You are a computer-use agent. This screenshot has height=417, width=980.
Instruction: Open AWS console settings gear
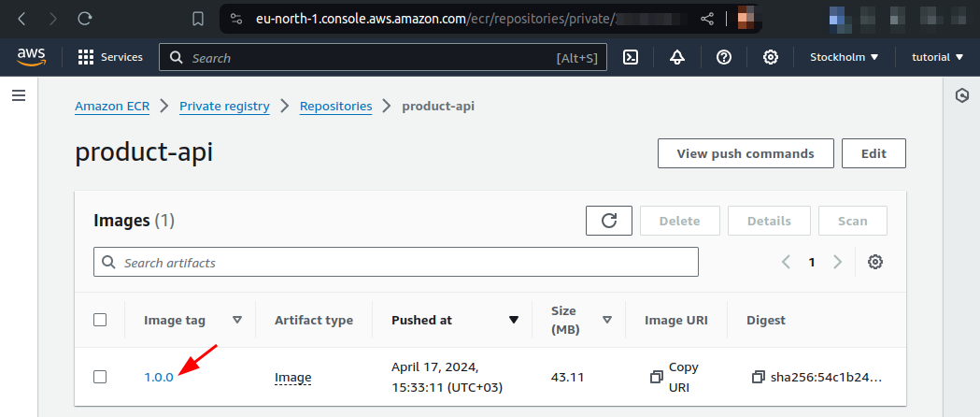tap(771, 58)
